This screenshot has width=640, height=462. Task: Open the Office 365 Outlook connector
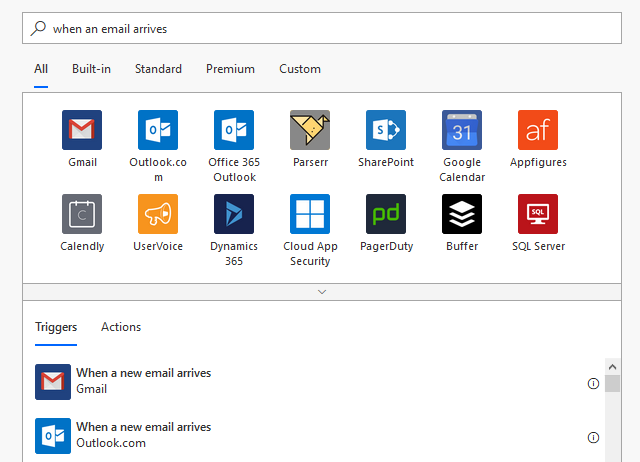(x=234, y=130)
